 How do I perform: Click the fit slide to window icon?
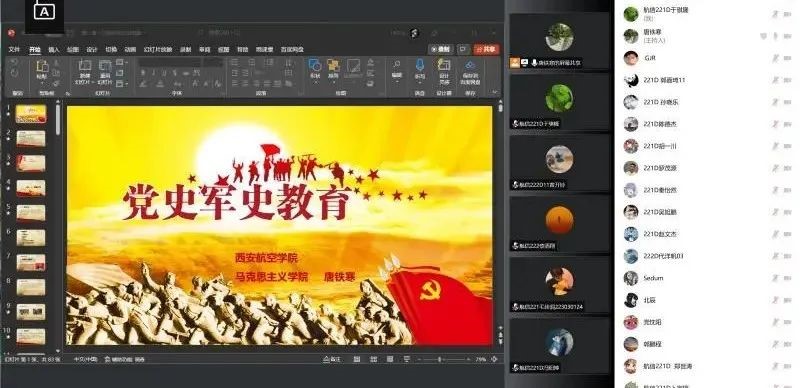point(494,359)
